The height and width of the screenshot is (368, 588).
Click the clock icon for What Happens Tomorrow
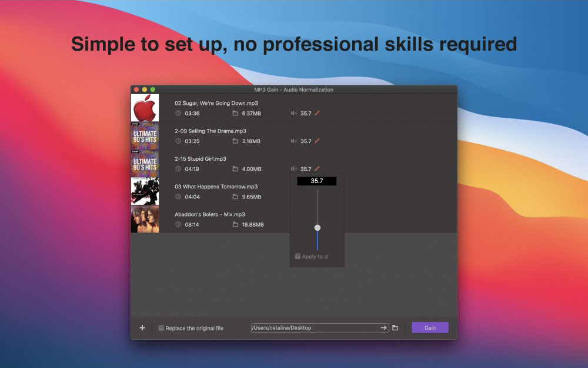point(178,197)
